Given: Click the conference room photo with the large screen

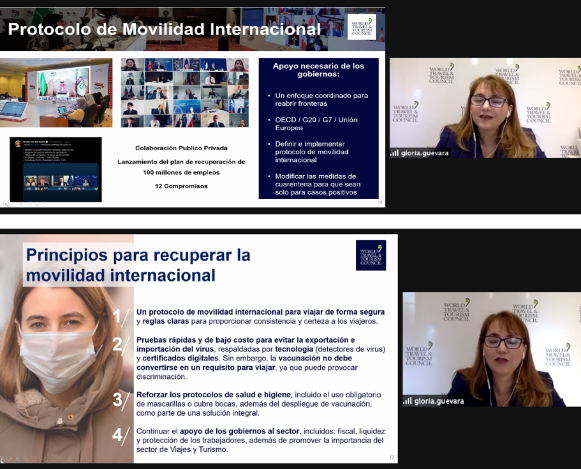Looking at the screenshot, I should [56, 93].
